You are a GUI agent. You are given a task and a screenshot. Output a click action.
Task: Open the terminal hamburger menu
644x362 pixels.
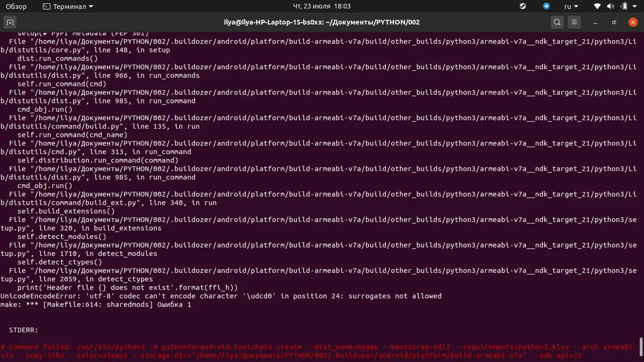(x=574, y=22)
